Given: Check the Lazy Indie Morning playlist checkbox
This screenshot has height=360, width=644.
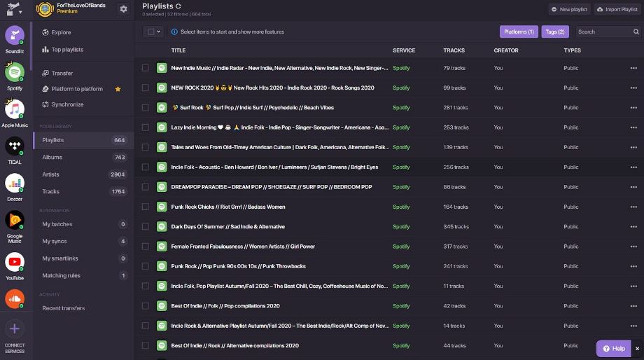Looking at the screenshot, I should coord(146,127).
